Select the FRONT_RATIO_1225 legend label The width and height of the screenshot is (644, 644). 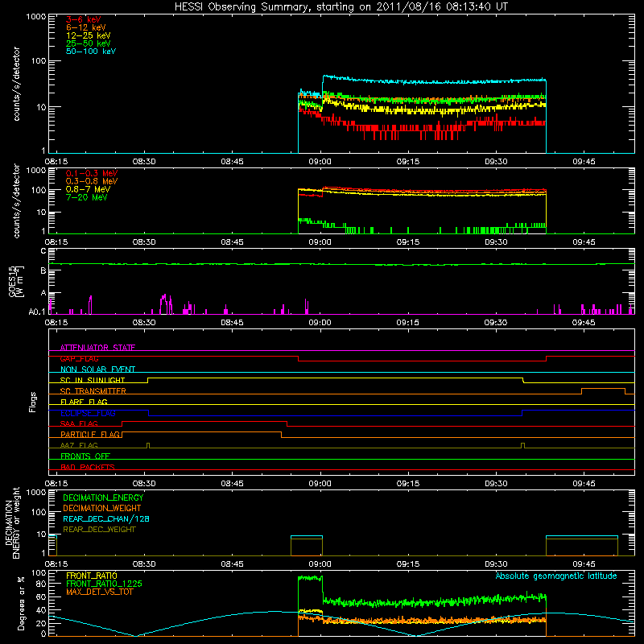coord(104,584)
